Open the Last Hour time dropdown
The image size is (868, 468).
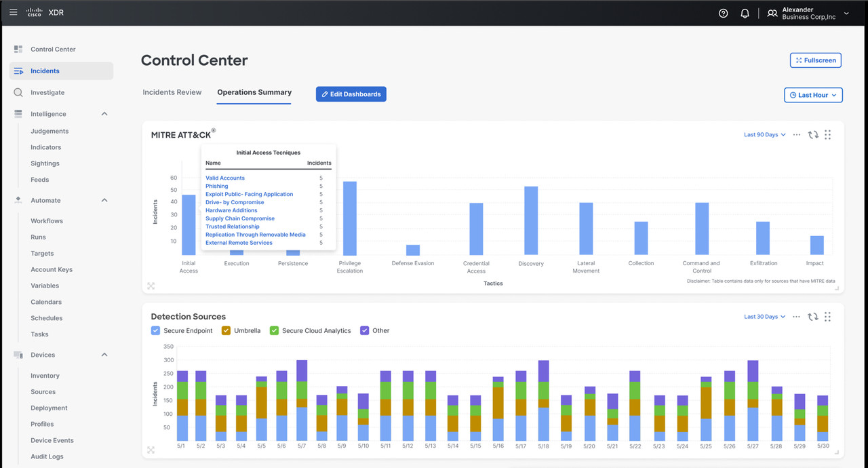[x=813, y=95]
